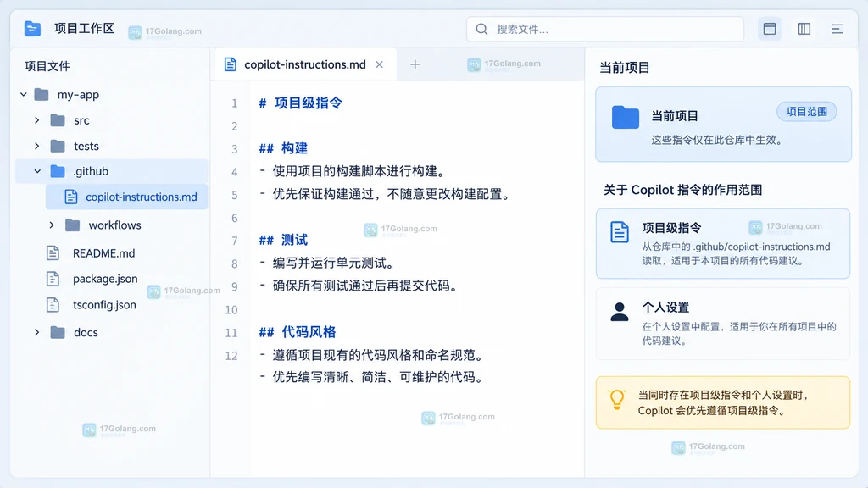Select the tests folder icon

(x=58, y=146)
